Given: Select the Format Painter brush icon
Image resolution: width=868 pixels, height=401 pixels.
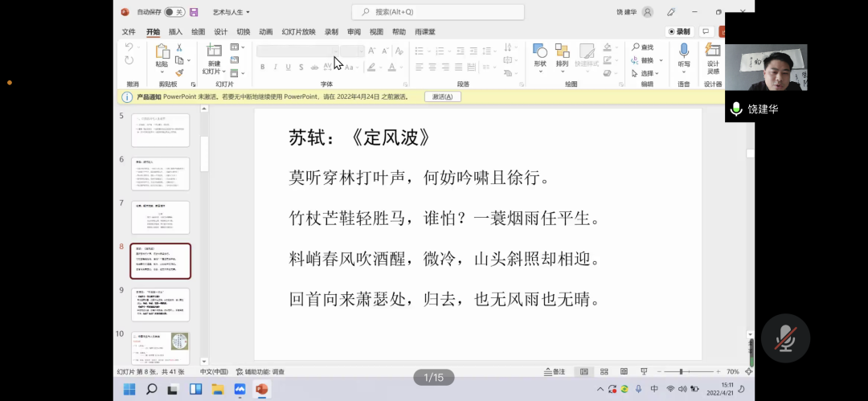Looking at the screenshot, I should click(179, 72).
